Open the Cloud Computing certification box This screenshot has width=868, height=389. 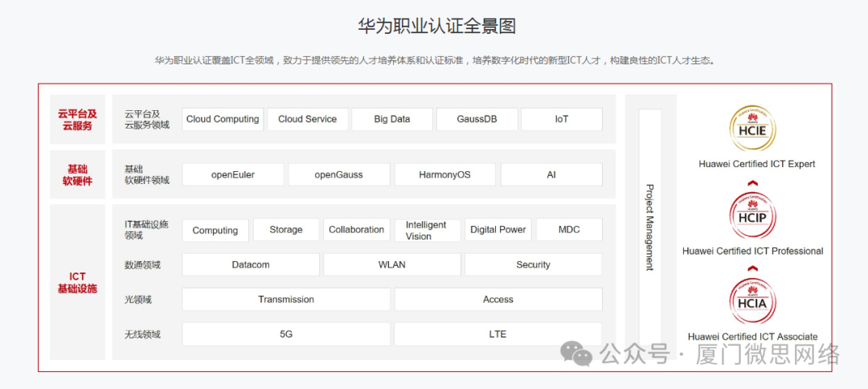tap(223, 119)
